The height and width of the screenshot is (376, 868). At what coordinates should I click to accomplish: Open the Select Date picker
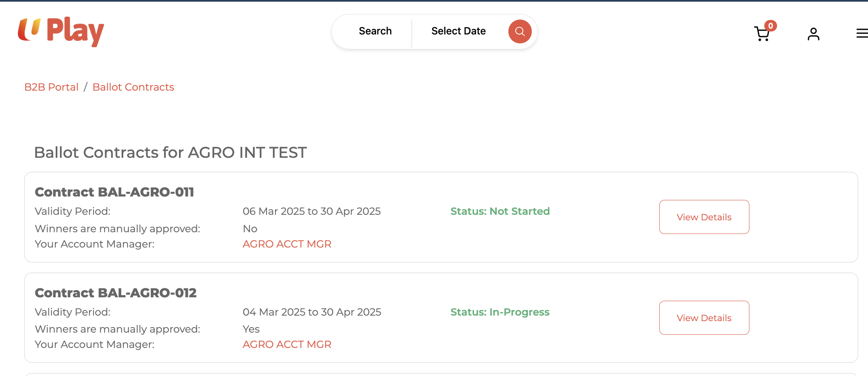(x=458, y=31)
